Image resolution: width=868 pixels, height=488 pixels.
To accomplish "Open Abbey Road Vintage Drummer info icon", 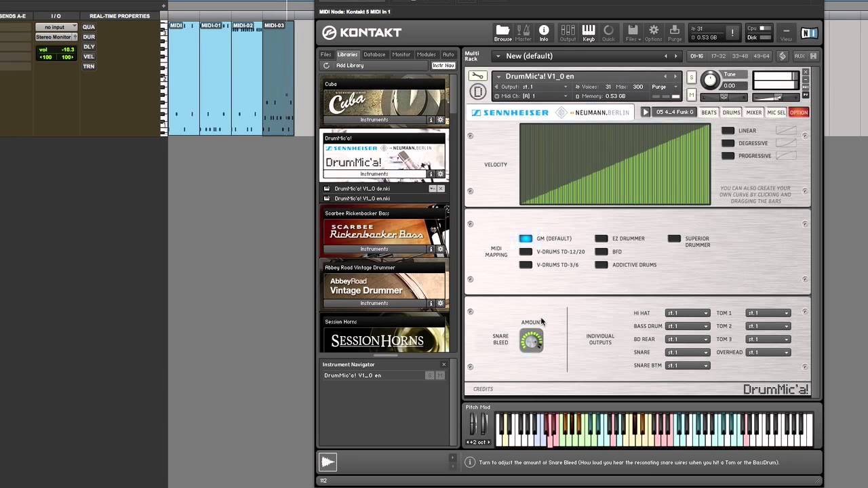I will click(431, 303).
